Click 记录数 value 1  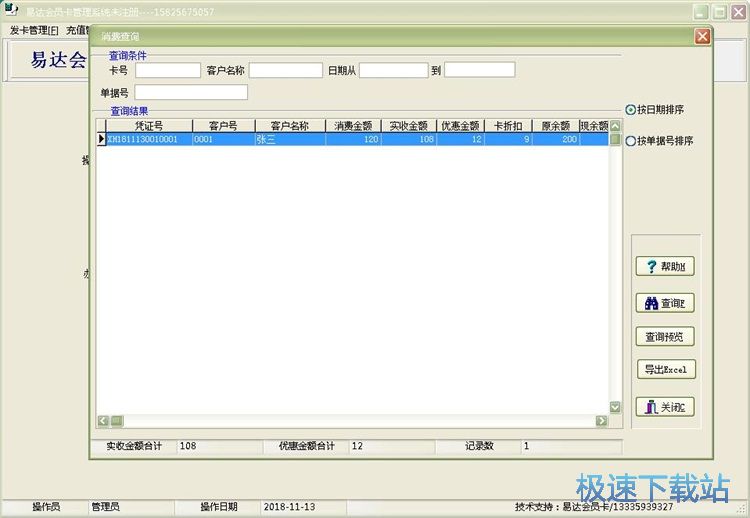point(571,446)
